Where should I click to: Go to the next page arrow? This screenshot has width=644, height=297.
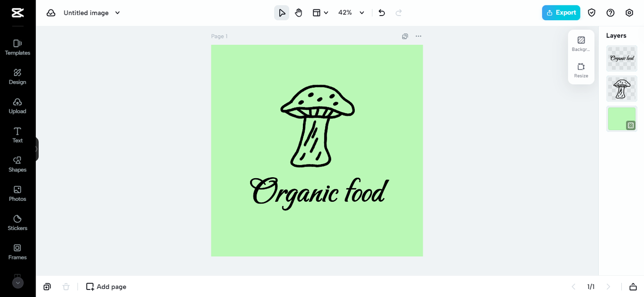click(x=608, y=286)
